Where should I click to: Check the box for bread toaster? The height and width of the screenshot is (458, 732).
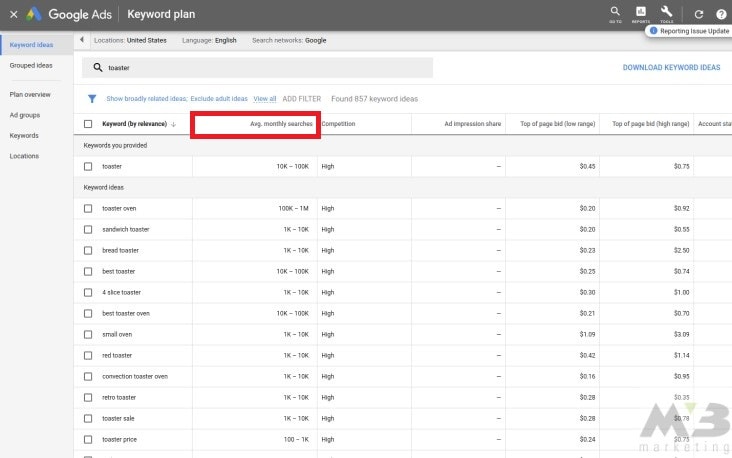click(x=88, y=250)
